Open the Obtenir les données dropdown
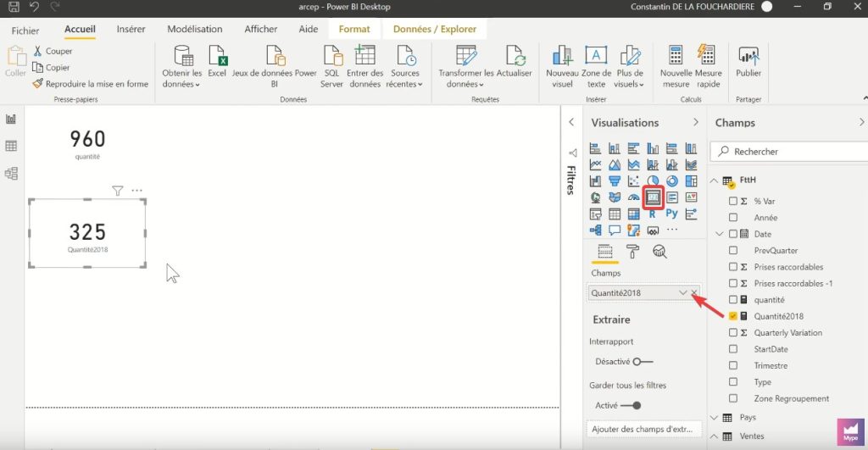Screen dimensions: 868x450 [181, 68]
